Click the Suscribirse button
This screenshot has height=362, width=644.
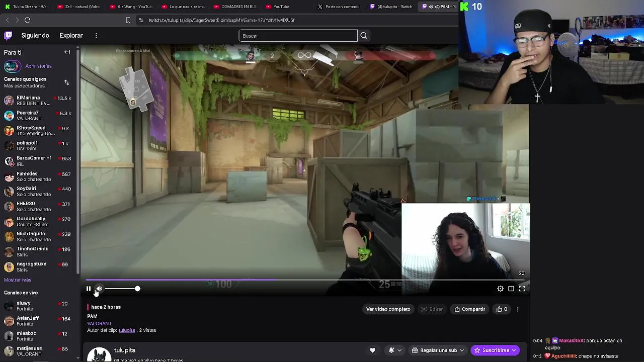coord(495,350)
